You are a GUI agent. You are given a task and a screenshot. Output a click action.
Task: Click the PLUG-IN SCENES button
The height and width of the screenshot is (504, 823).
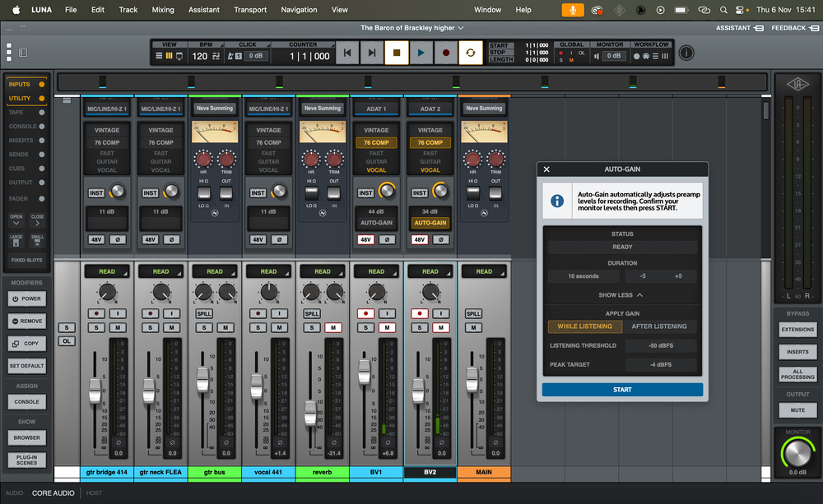pyautogui.click(x=27, y=460)
